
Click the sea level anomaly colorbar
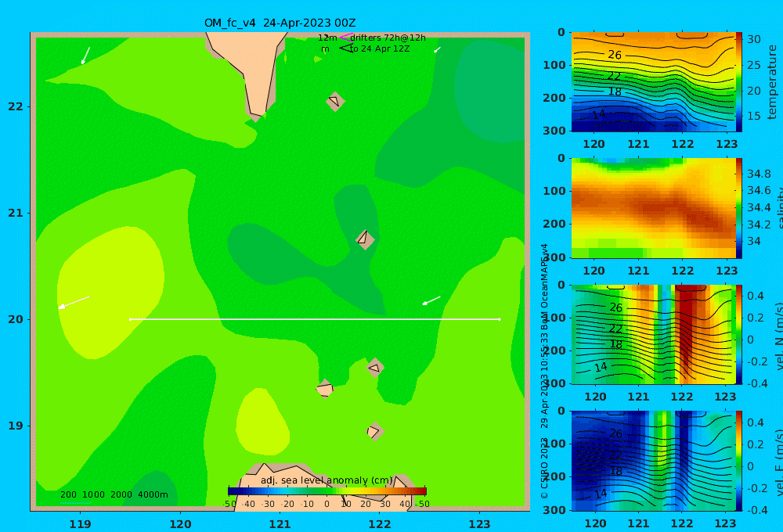point(327,491)
